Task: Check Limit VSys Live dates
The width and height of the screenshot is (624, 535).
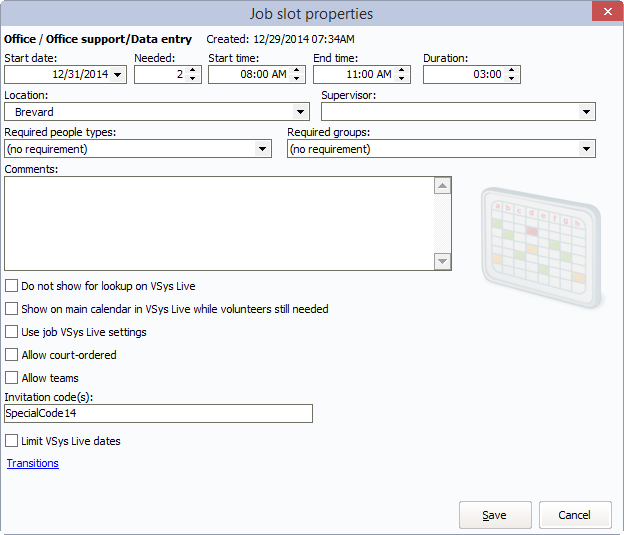Action: point(12,441)
